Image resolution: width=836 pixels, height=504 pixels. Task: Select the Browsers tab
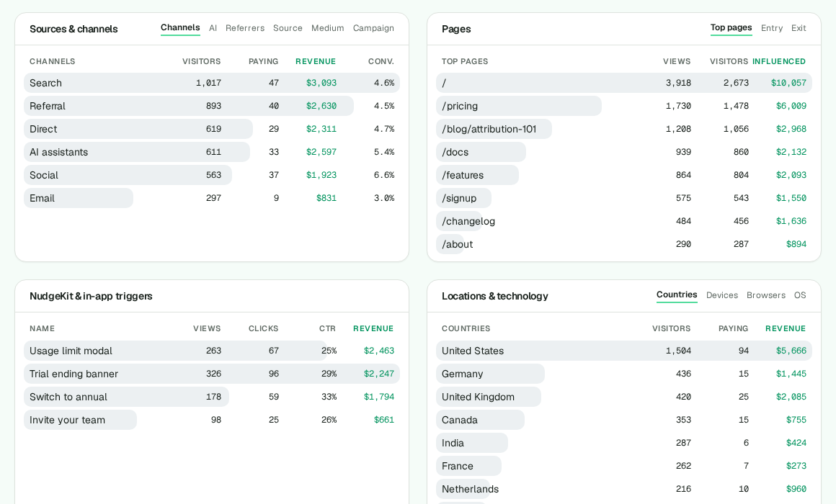pyautogui.click(x=765, y=295)
